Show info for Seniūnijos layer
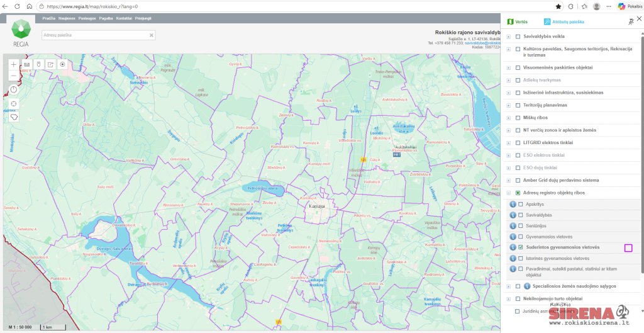 pyautogui.click(x=513, y=226)
